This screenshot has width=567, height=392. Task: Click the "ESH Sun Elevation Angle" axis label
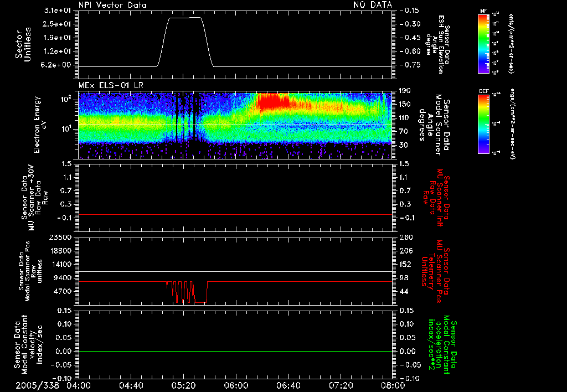437,44
